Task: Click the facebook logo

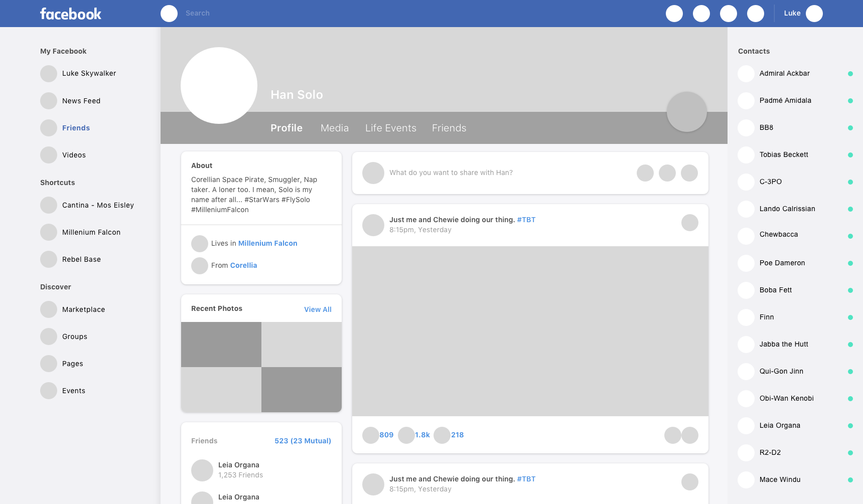Action: 71,14
